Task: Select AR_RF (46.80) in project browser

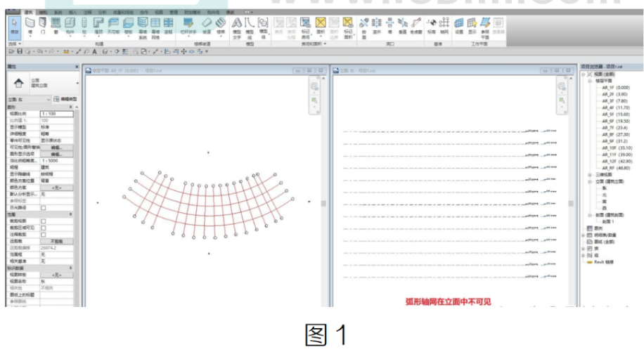Action: coord(616,168)
